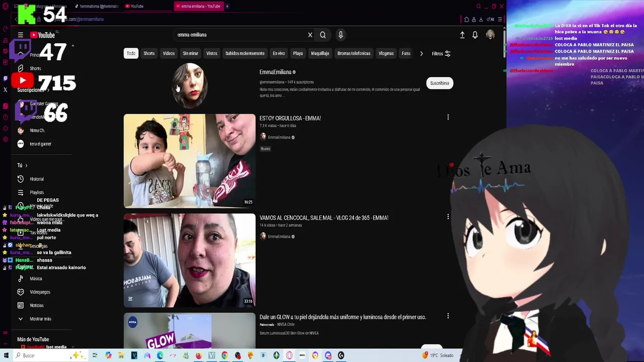
Task: Open the ESTOY ORGULLOSA video thumbnail
Action: click(x=190, y=161)
